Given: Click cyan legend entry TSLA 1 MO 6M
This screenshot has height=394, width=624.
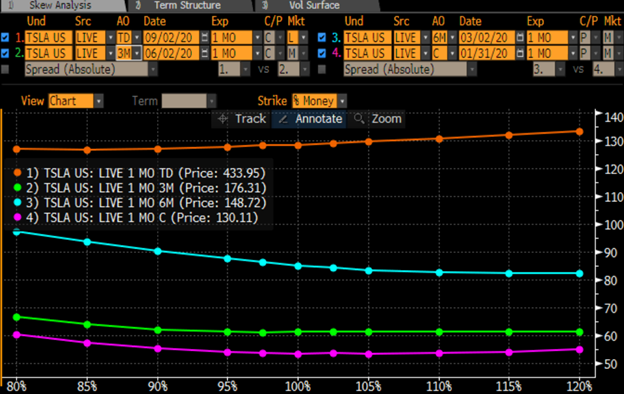Looking at the screenshot, I should pyautogui.click(x=140, y=203).
